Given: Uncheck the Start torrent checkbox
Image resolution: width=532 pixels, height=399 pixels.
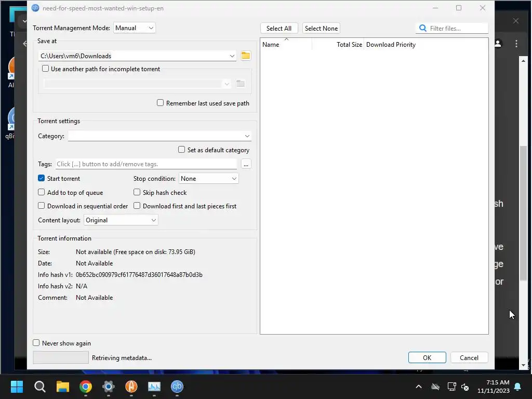Looking at the screenshot, I should click(42, 178).
